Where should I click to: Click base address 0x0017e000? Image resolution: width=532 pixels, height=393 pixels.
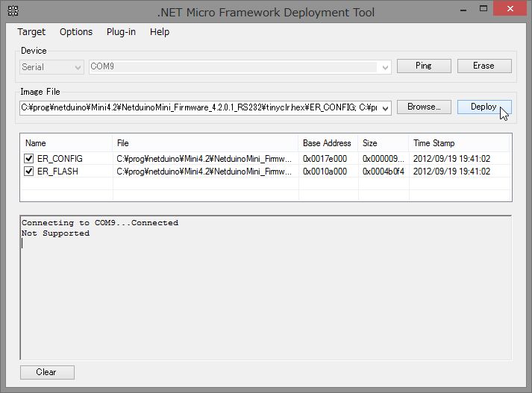[325, 159]
